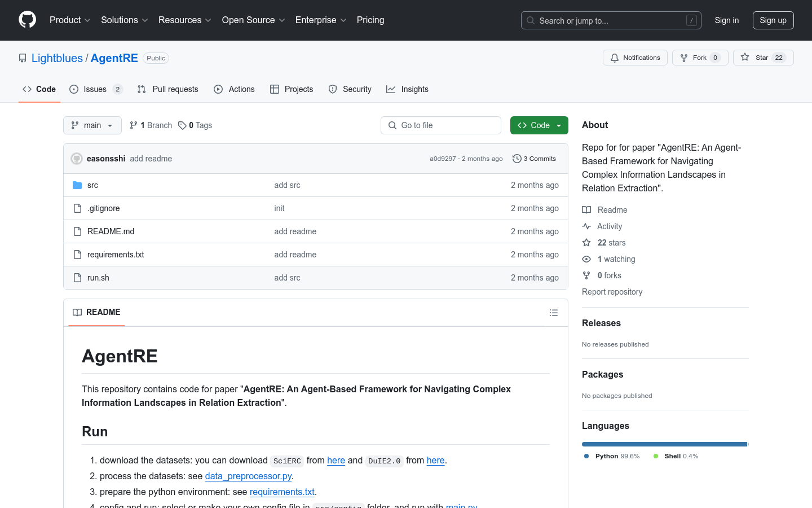This screenshot has width=812, height=508.
Task: Click the Python language bar segment
Action: [x=664, y=444]
